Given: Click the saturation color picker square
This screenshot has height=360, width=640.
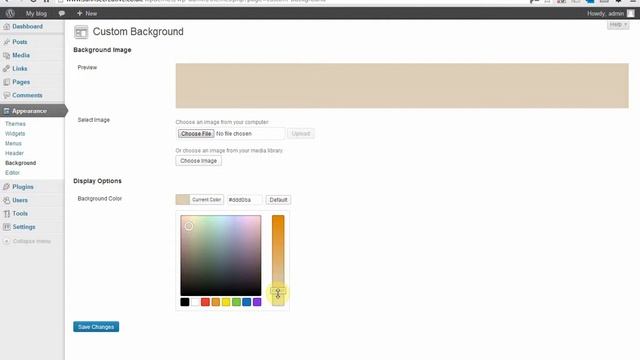Looking at the screenshot, I should click(x=221, y=255).
